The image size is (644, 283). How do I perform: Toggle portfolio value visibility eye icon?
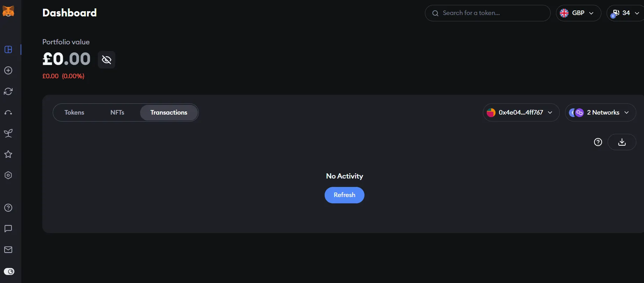(107, 60)
